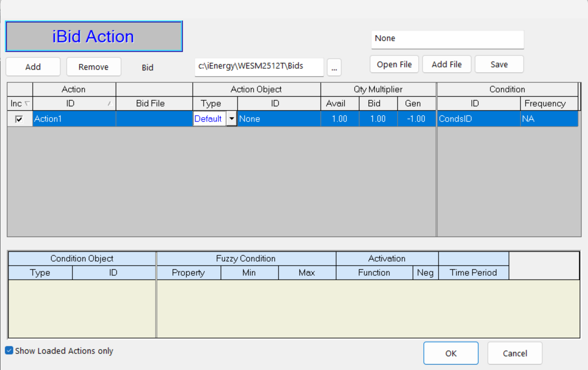
Task: Expand the Action Object ID selector for None
Action: click(278, 119)
